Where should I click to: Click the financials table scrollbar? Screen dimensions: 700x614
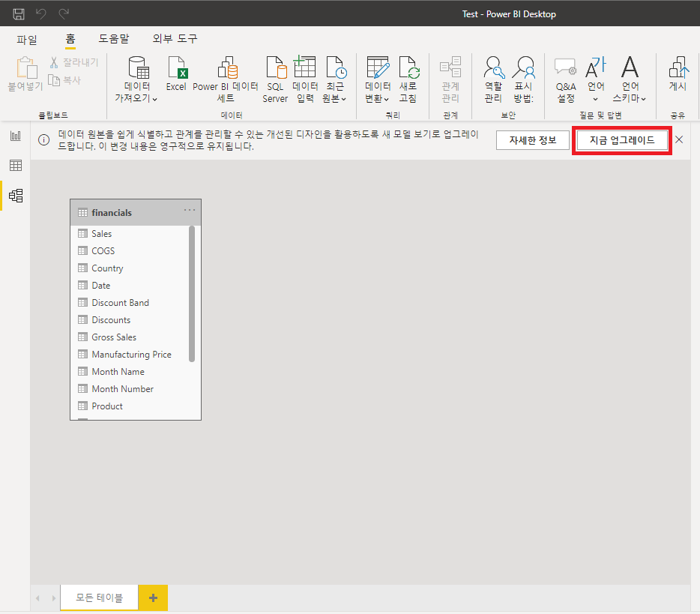(x=192, y=294)
